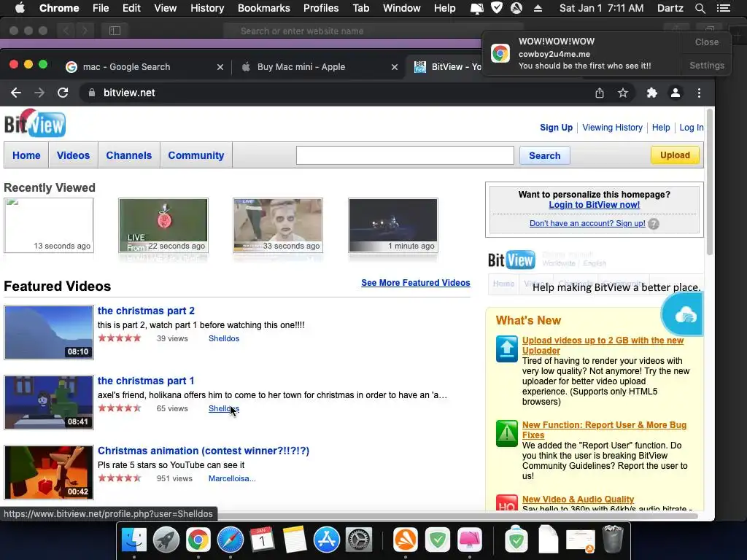
Task: Open the christmas part 1 thumbnail
Action: coord(49,402)
